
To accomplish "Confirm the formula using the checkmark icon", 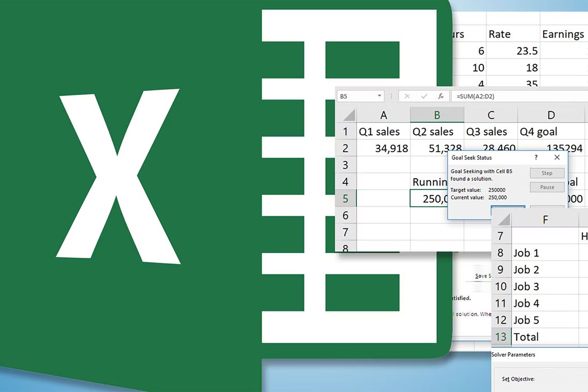I will pyautogui.click(x=423, y=96).
